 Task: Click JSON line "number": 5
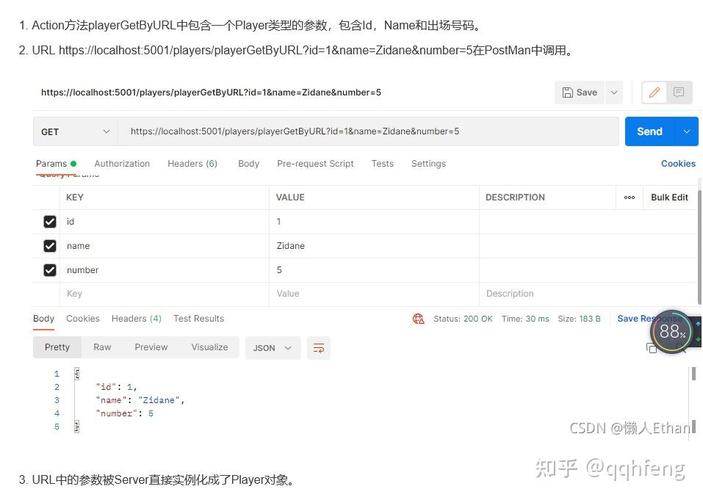pyautogui.click(x=125, y=413)
